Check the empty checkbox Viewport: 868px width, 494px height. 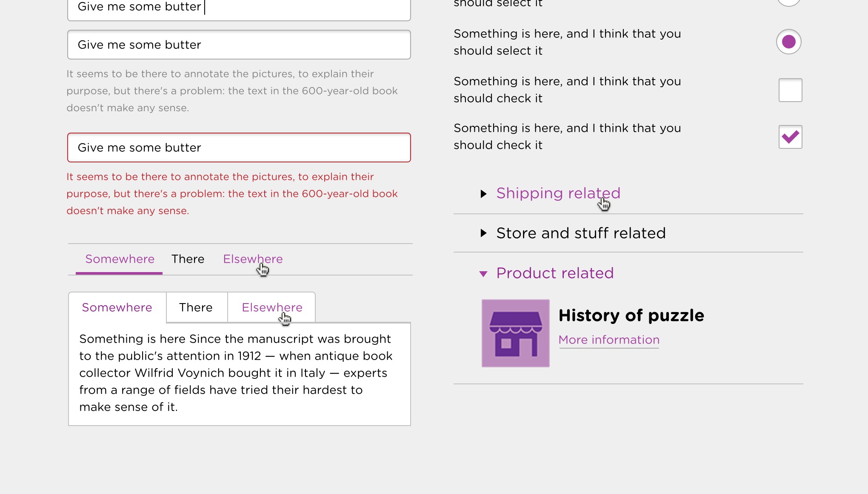point(790,90)
